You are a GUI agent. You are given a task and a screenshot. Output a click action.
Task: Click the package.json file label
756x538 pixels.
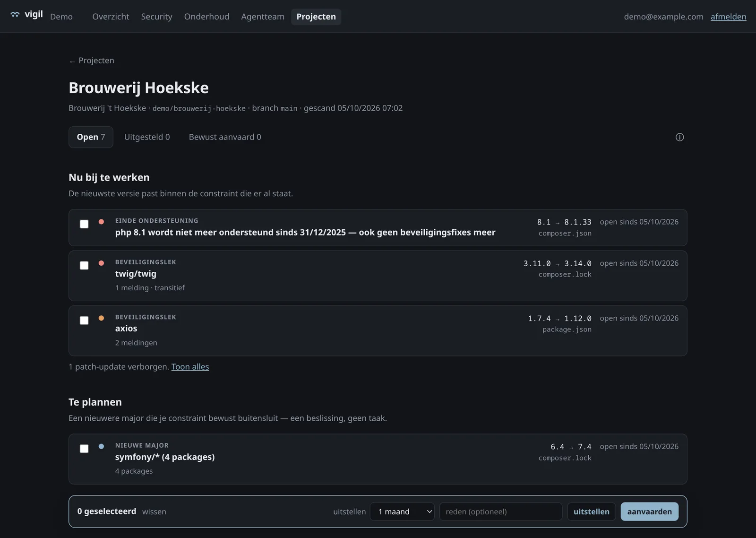point(567,330)
